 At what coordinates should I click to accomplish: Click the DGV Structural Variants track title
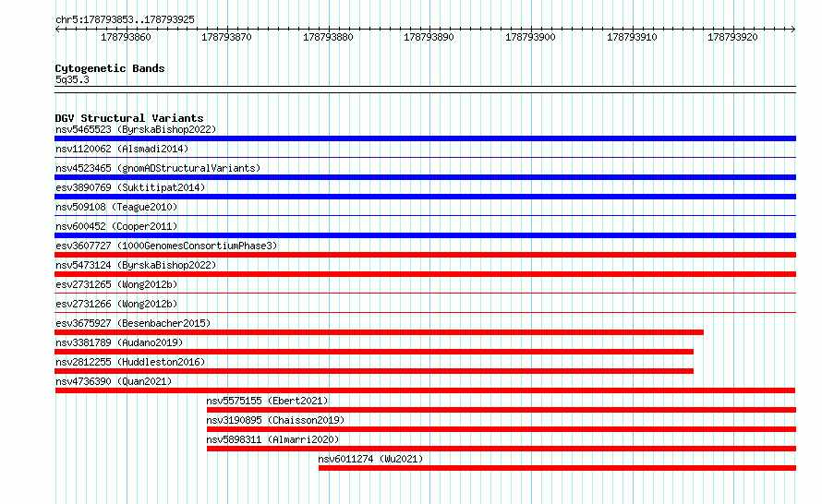[129, 118]
